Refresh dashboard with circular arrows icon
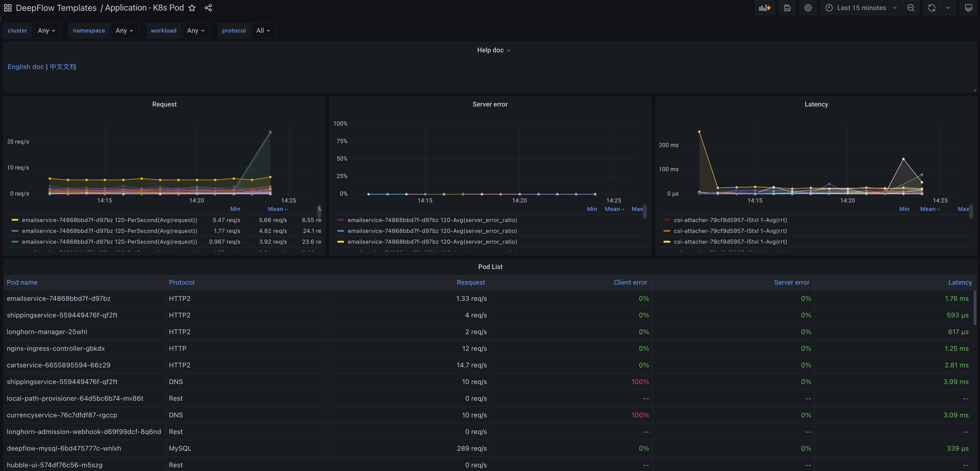This screenshot has width=980, height=471. point(932,8)
